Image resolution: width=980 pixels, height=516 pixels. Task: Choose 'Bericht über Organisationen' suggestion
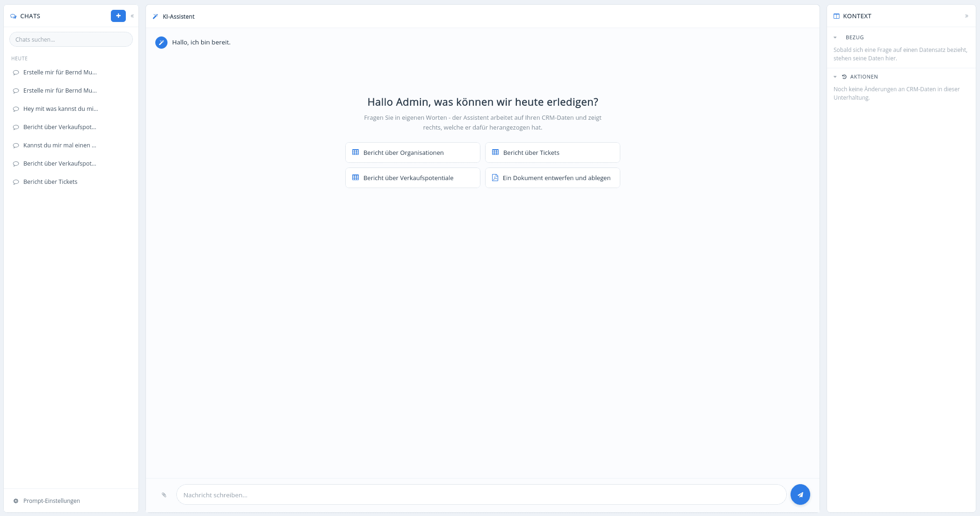(x=413, y=153)
